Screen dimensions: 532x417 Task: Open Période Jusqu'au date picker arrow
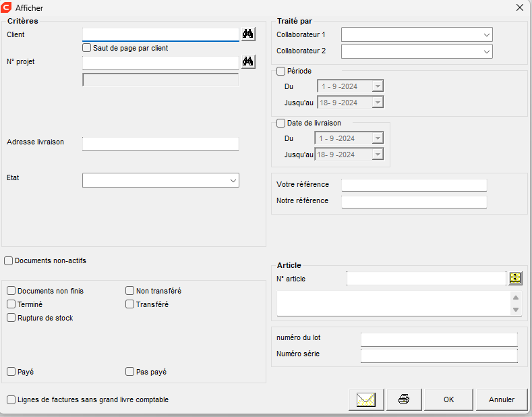(x=378, y=103)
